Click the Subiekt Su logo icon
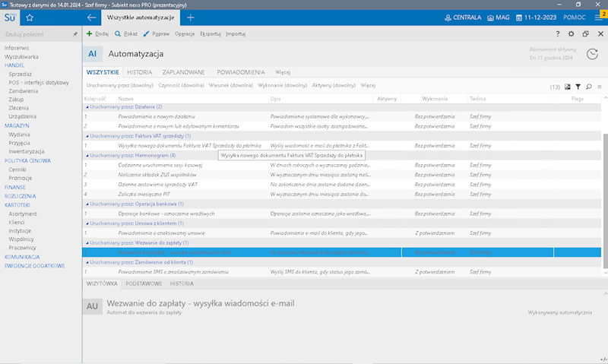This screenshot has height=364, width=608. point(10,17)
